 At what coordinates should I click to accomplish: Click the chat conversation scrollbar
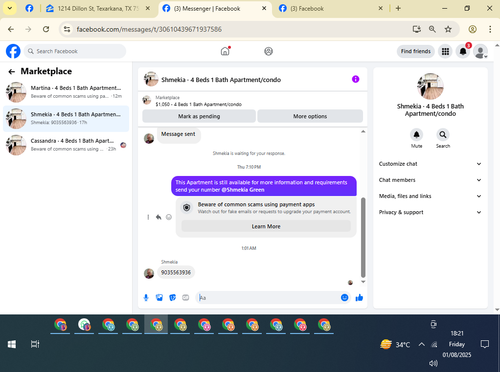pyautogui.click(x=363, y=237)
